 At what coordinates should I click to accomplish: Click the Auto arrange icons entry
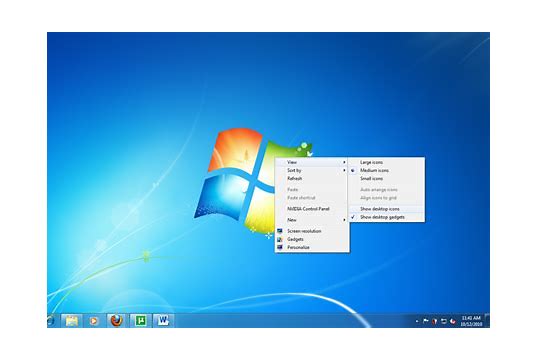pos(387,189)
